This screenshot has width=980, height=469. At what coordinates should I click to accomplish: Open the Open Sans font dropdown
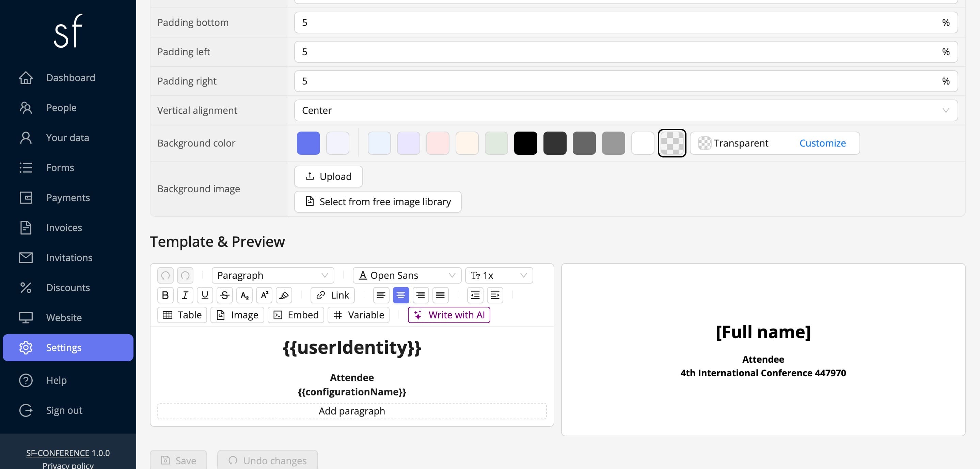(x=407, y=275)
